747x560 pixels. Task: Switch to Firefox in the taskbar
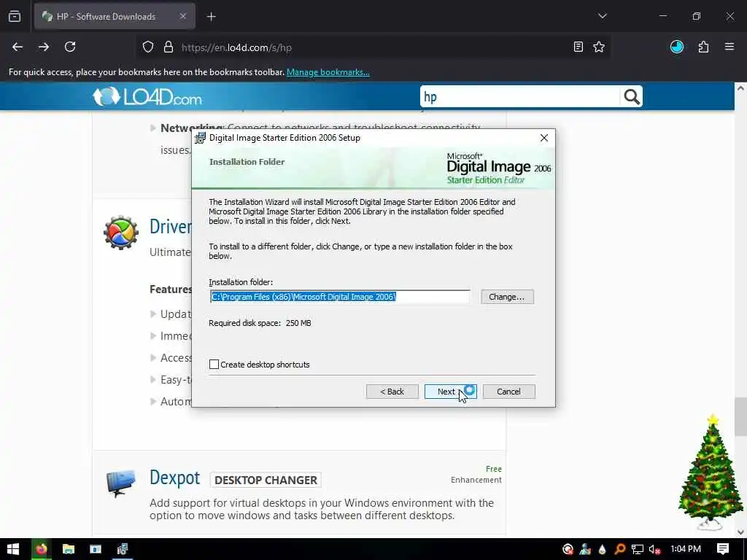(41, 549)
